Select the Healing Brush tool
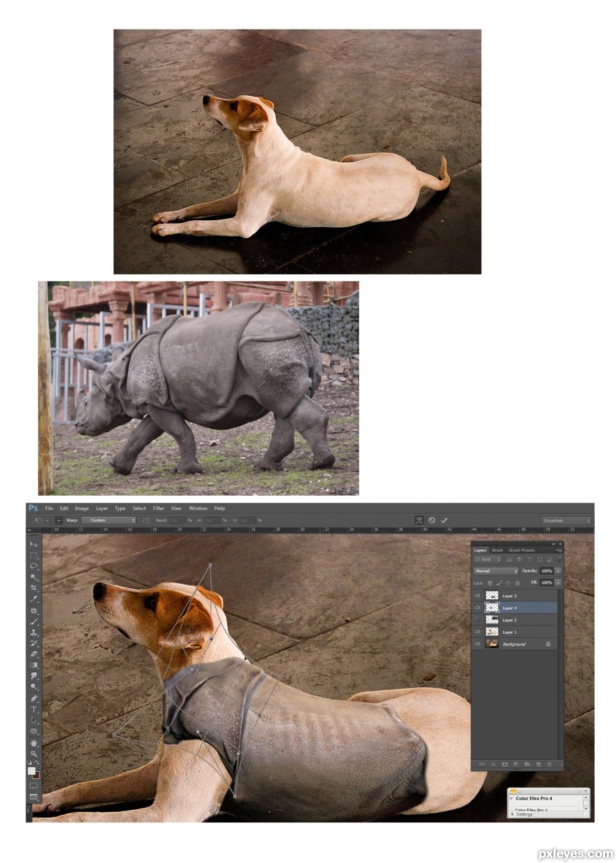 pos(34,610)
